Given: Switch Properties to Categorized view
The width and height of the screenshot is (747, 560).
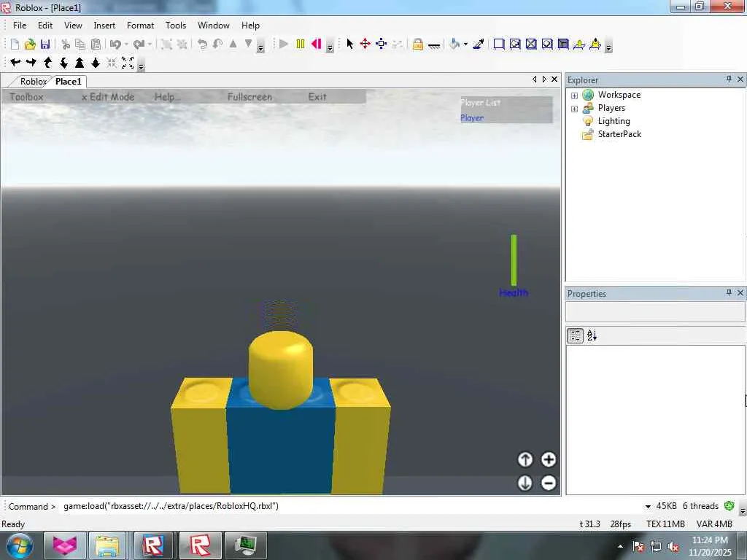Looking at the screenshot, I should coord(575,335).
